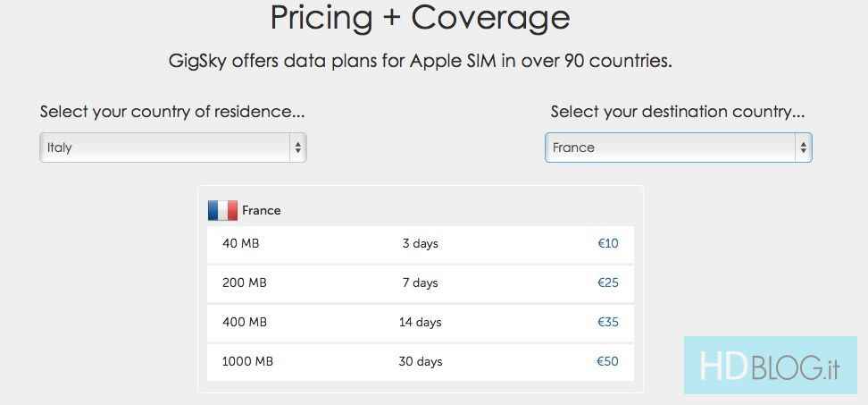The height and width of the screenshot is (405, 868).
Task: Select the €10 price link
Action: click(607, 243)
